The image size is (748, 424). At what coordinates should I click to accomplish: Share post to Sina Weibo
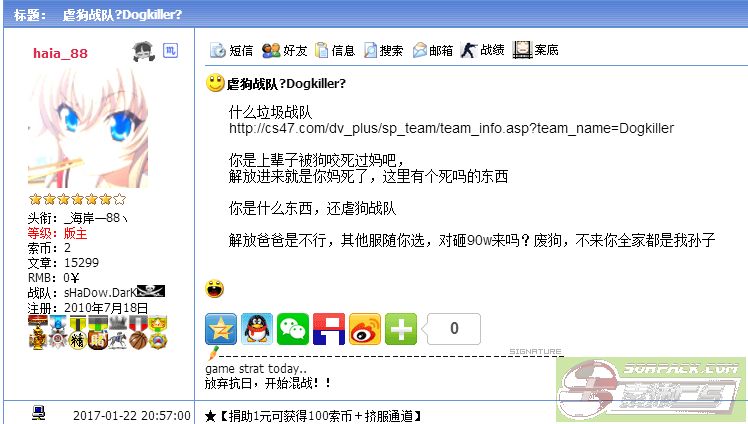click(x=365, y=329)
